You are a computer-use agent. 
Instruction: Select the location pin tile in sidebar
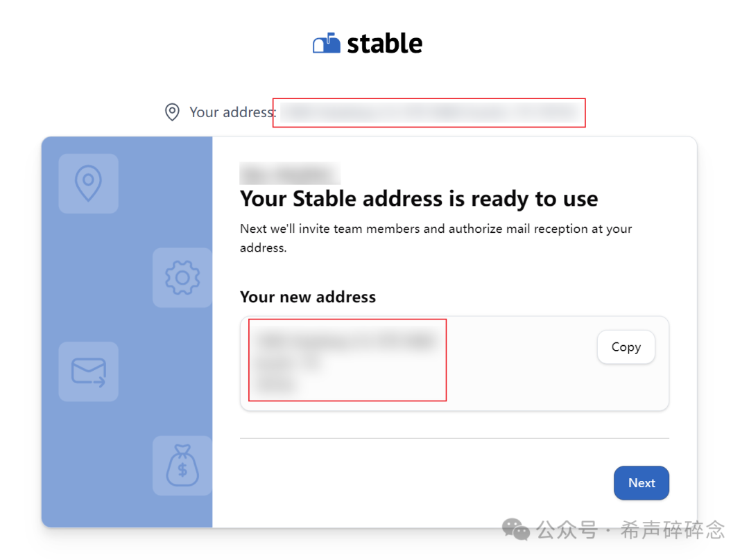(x=88, y=184)
